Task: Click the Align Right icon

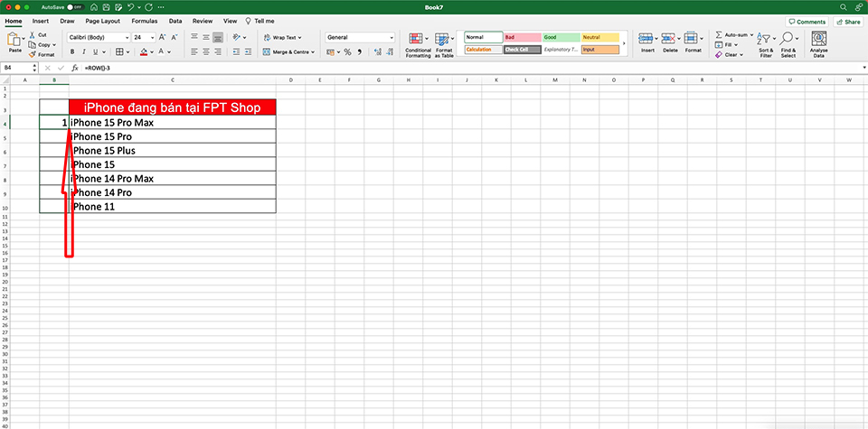Action: point(218,52)
